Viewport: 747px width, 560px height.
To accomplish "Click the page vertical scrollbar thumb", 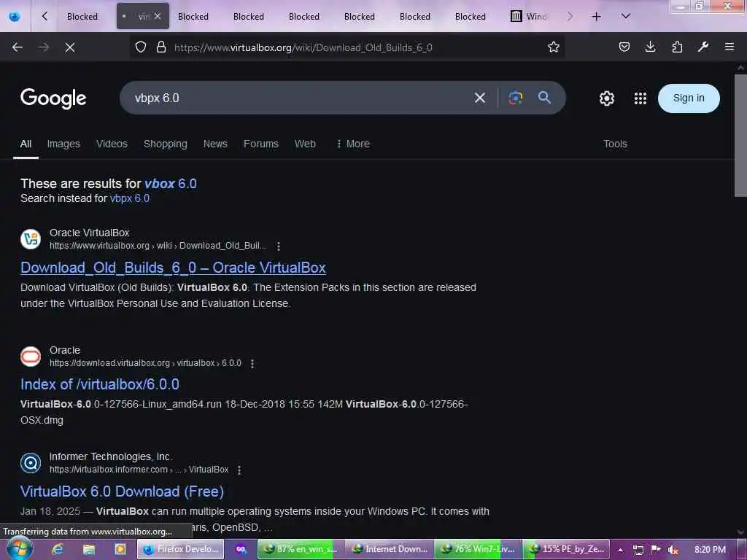I will click(x=741, y=135).
